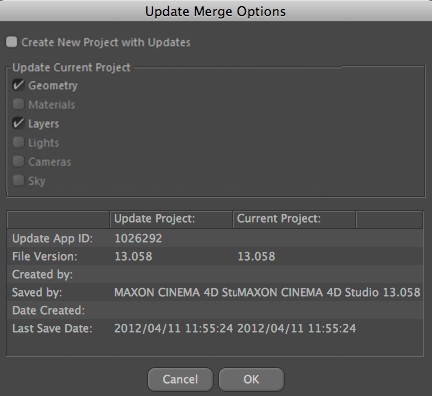This screenshot has width=432, height=396.
Task: Toggle the Lights checkbox
Action: click(x=18, y=143)
